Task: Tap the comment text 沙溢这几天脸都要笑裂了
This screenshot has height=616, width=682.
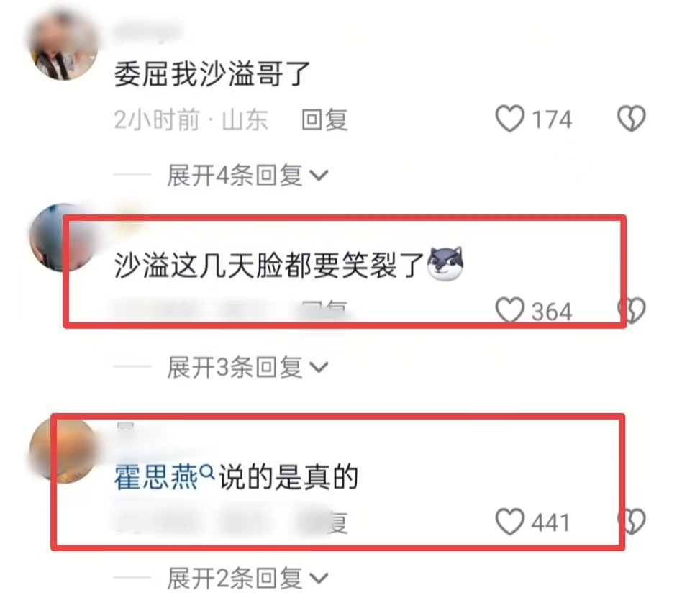Action: click(270, 265)
